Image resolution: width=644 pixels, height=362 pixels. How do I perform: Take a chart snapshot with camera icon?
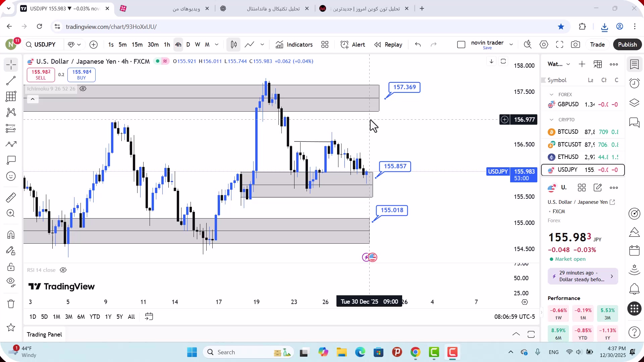pyautogui.click(x=576, y=45)
